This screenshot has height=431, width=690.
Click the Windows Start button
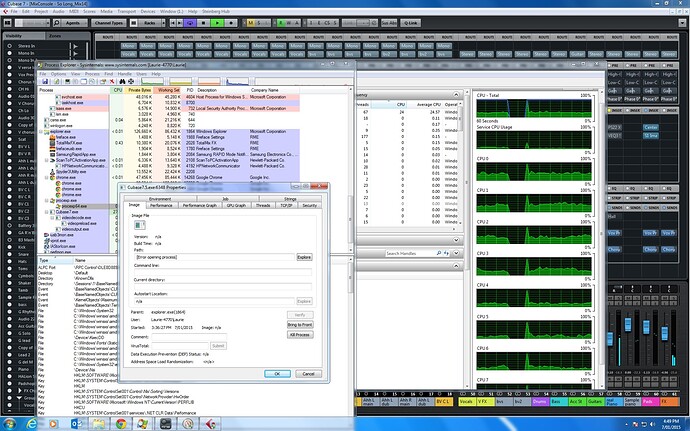click(9, 424)
